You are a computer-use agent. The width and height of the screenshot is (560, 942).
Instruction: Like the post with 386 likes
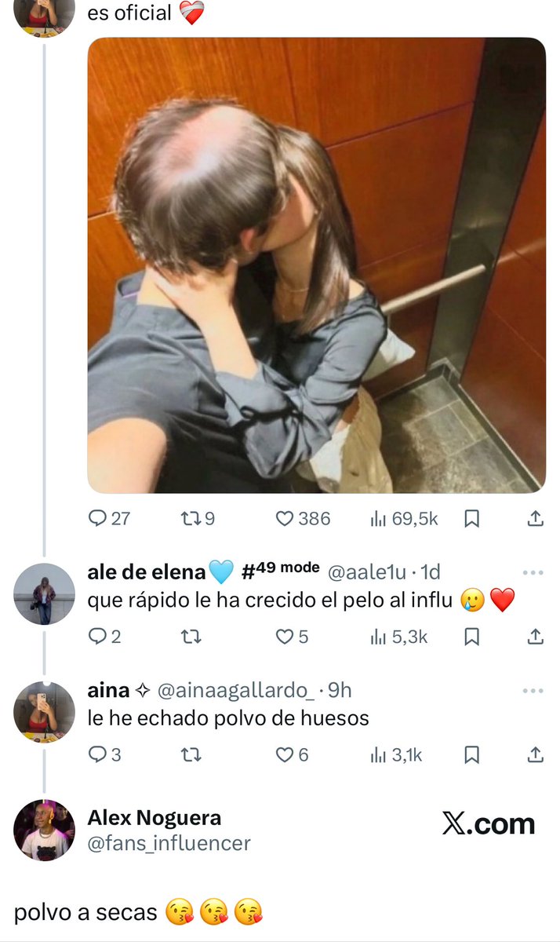[x=303, y=518]
